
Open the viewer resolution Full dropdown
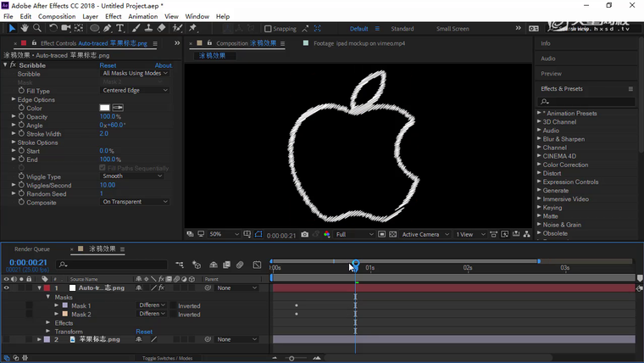pyautogui.click(x=353, y=235)
